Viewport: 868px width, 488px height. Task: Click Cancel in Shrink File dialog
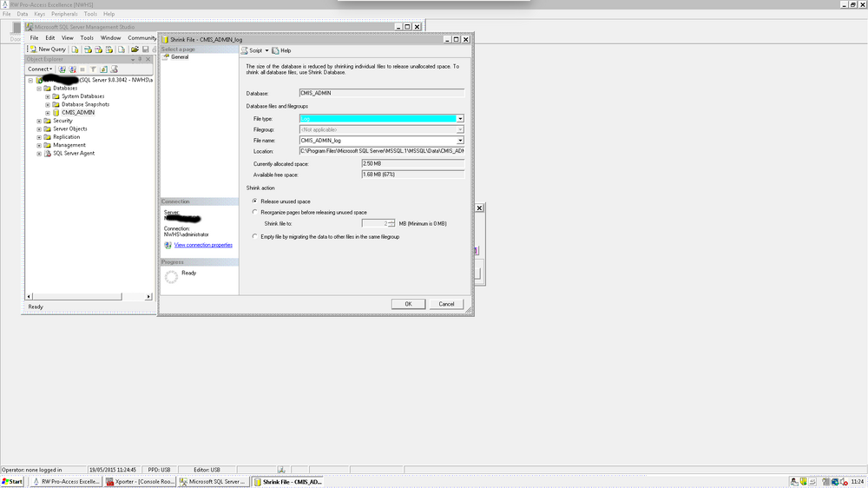446,304
